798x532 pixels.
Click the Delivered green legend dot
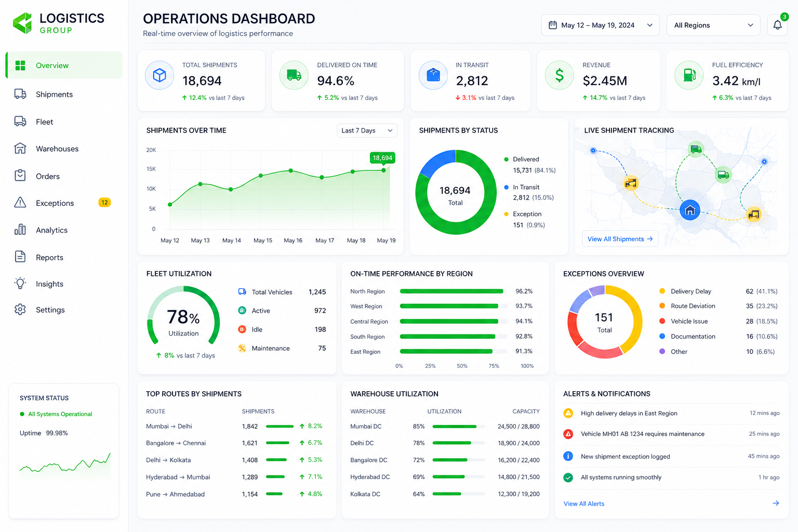(506, 159)
